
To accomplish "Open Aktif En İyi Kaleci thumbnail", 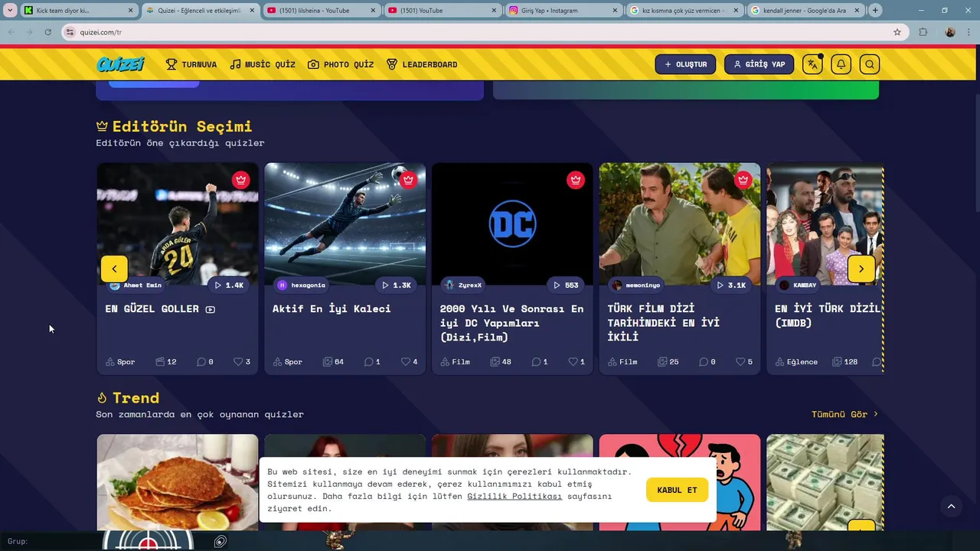I will (345, 223).
